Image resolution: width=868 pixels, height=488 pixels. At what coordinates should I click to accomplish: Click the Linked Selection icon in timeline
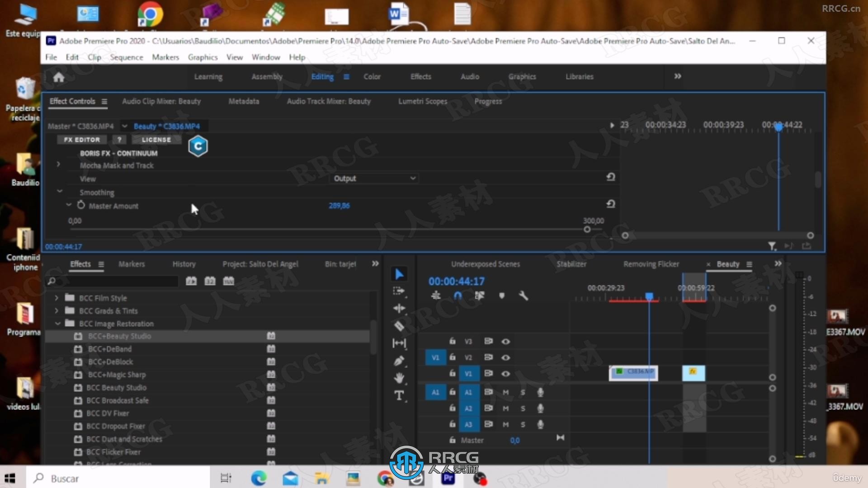point(480,296)
